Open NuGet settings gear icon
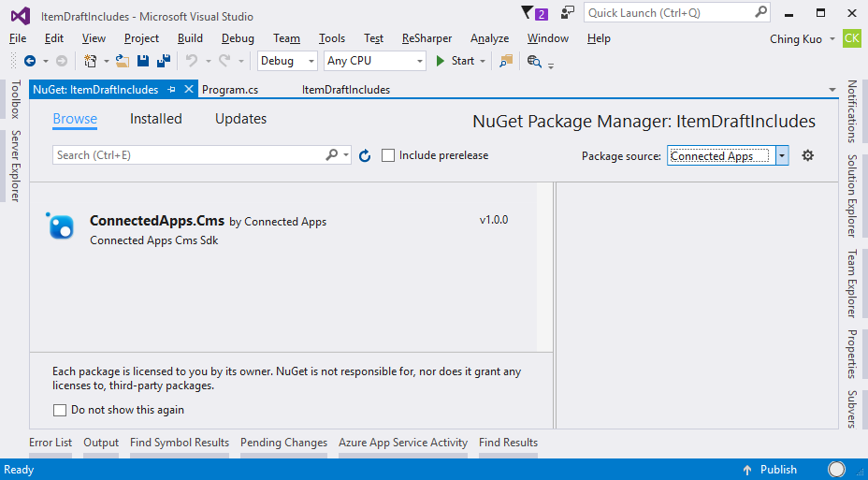 click(x=808, y=156)
